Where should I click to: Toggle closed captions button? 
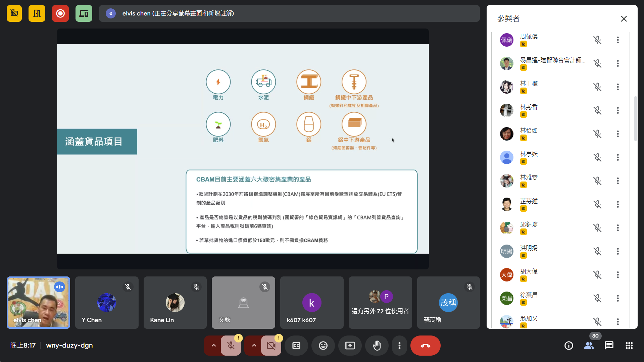tap(296, 346)
